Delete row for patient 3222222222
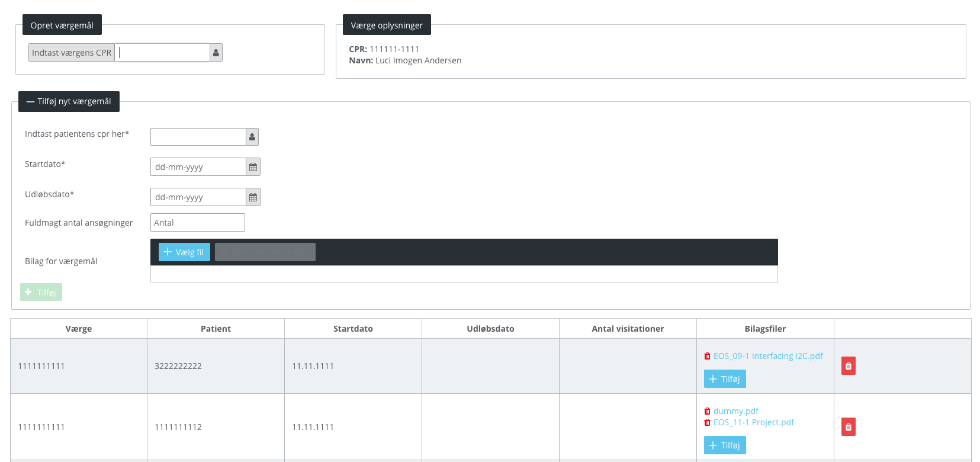 (x=849, y=366)
